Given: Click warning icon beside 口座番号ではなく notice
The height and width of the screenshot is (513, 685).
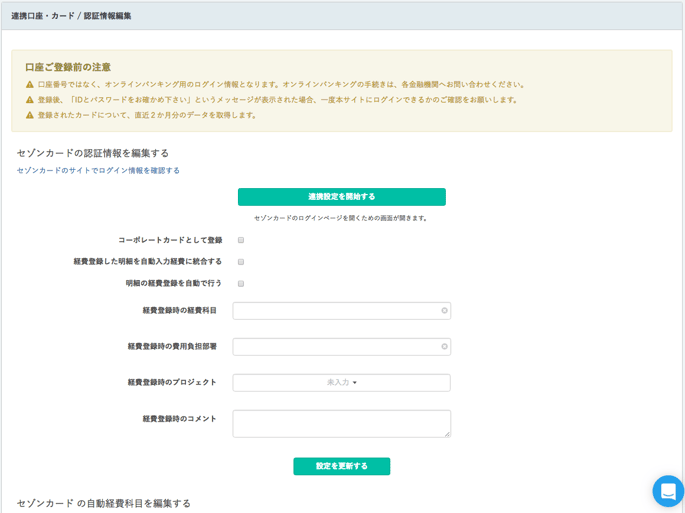Looking at the screenshot, I should pos(30,84).
